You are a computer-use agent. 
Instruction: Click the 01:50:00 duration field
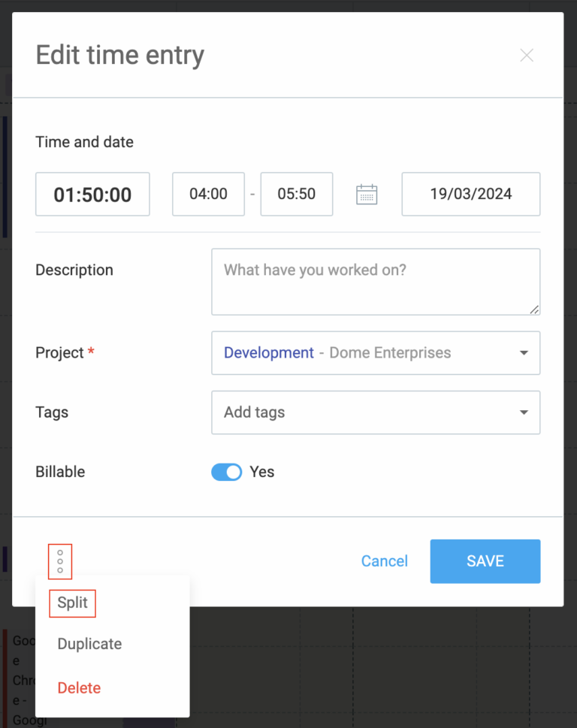92,195
